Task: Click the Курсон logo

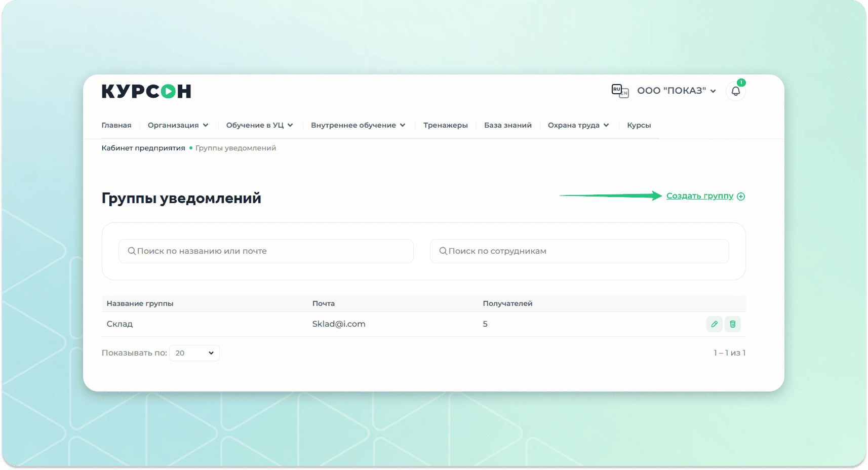Action: pos(146,91)
